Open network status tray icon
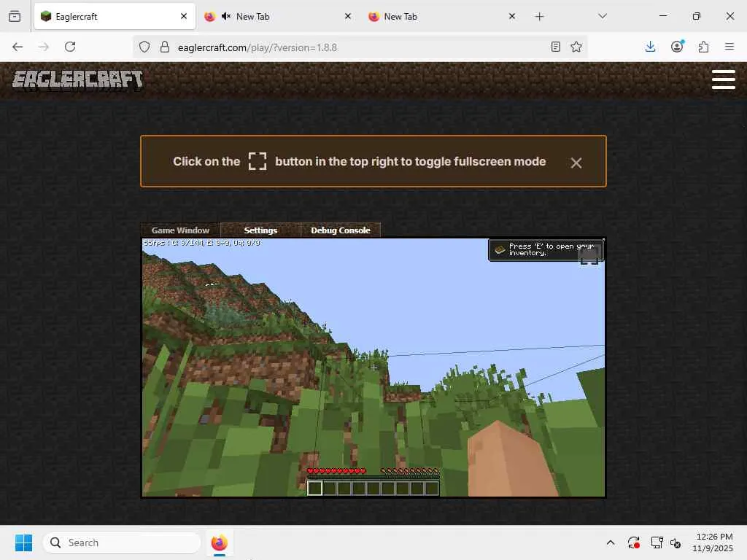The height and width of the screenshot is (560, 747). tap(657, 542)
